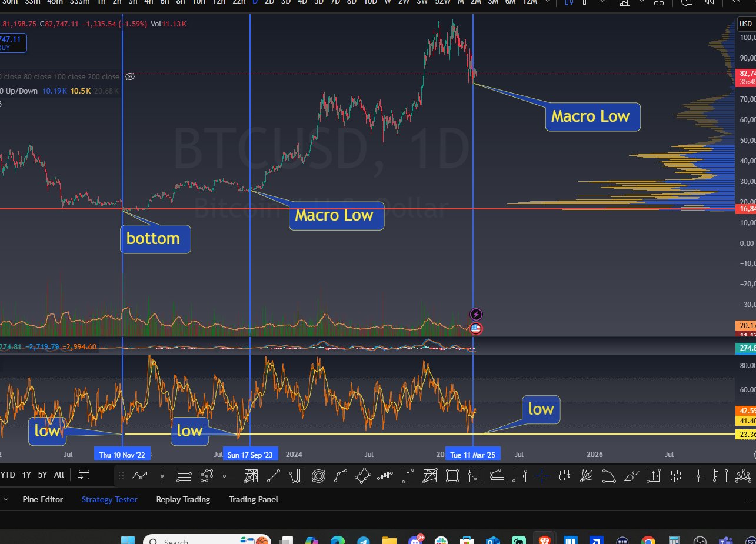Click the Sun 17 Sep '23 date label

250,455
